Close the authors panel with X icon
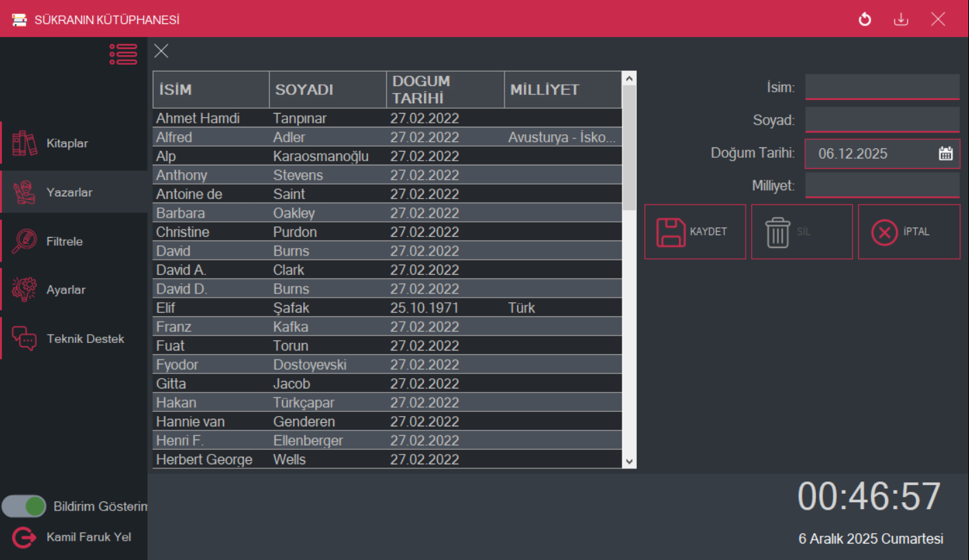The width and height of the screenshot is (969, 560). [161, 51]
